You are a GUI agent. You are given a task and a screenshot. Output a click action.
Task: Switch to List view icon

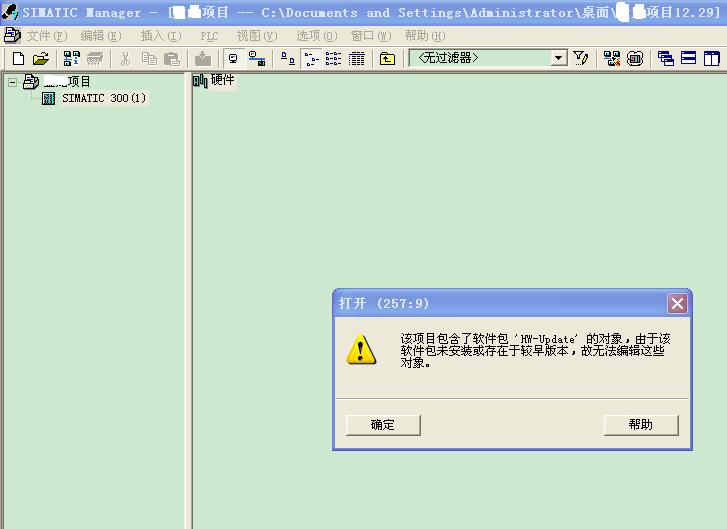(x=333, y=59)
